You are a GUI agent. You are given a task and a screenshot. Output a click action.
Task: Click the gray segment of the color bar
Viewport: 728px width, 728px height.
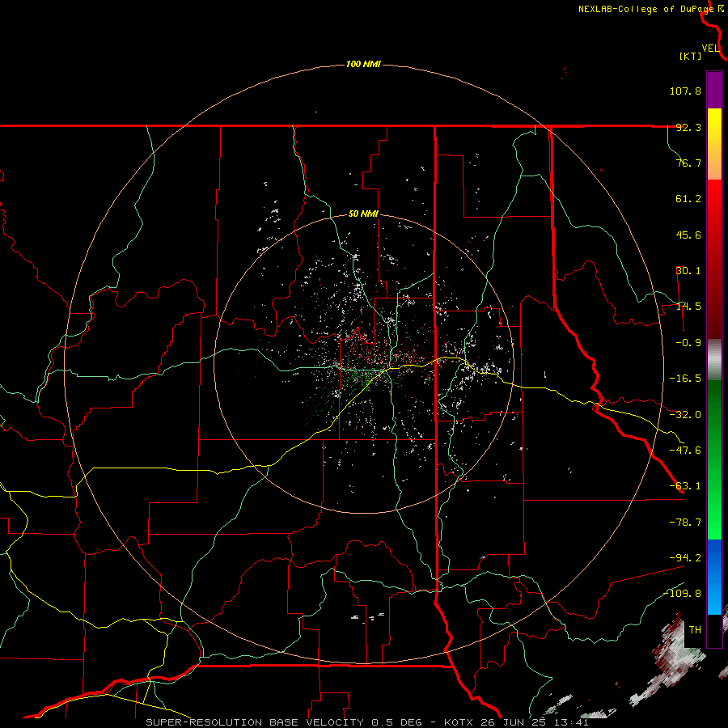[714, 360]
